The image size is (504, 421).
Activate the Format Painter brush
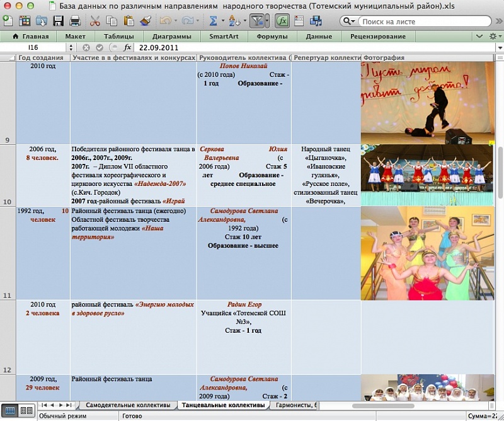pyautogui.click(x=146, y=21)
